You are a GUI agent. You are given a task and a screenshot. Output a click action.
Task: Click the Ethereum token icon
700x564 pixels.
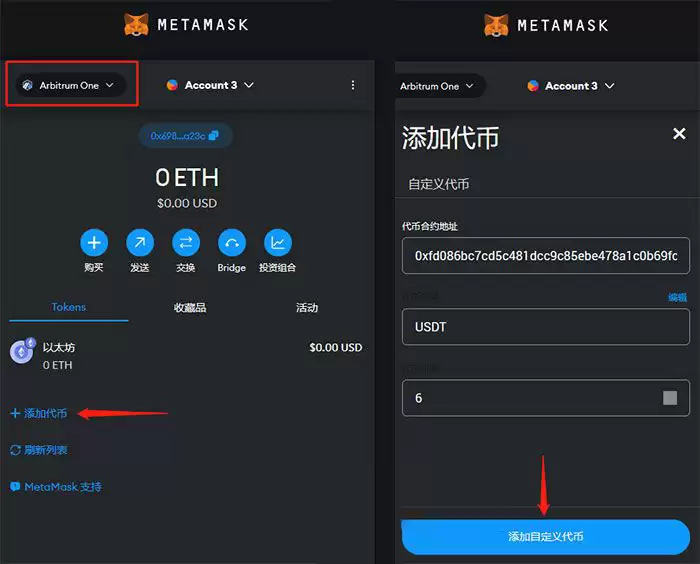click(22, 351)
